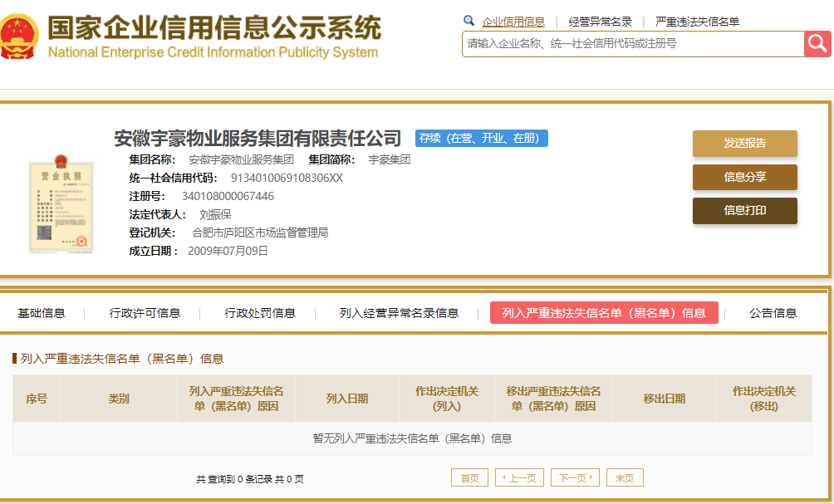The image size is (834, 504).
Task: Click the credit code 913401006910830 6XX text
Action: (287, 178)
